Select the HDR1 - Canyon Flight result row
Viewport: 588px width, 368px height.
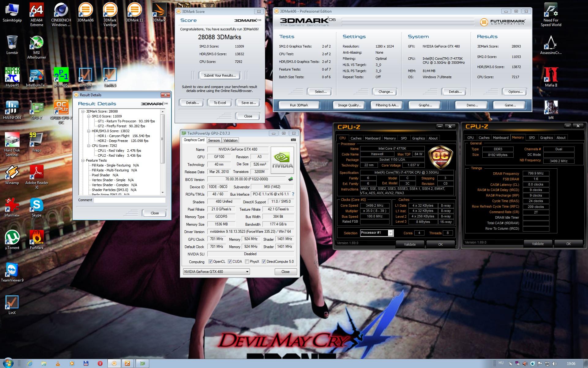click(x=124, y=136)
